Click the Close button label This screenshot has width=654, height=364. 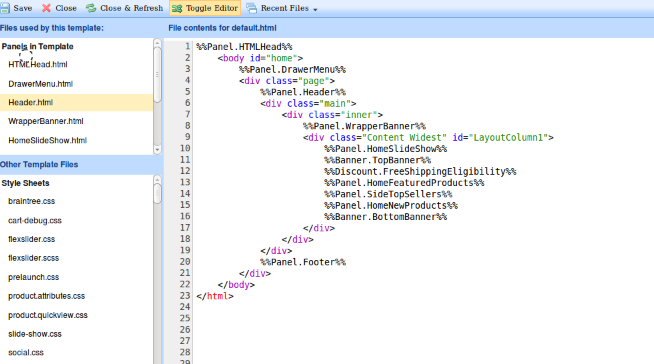[66, 8]
